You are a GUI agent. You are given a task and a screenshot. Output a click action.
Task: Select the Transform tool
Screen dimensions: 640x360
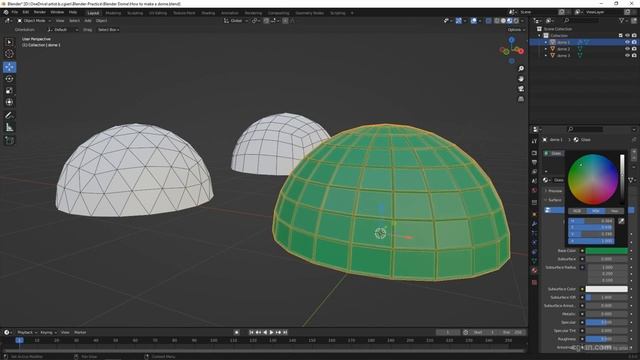tap(9, 102)
